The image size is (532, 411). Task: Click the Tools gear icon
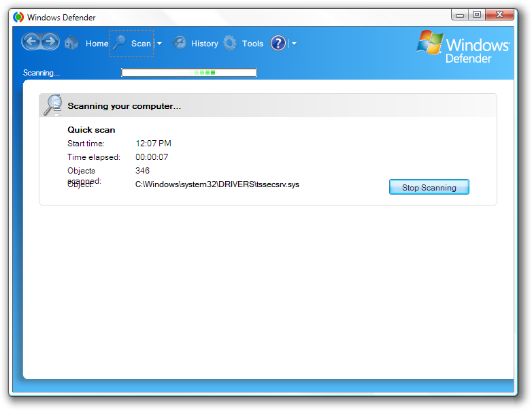(x=230, y=43)
